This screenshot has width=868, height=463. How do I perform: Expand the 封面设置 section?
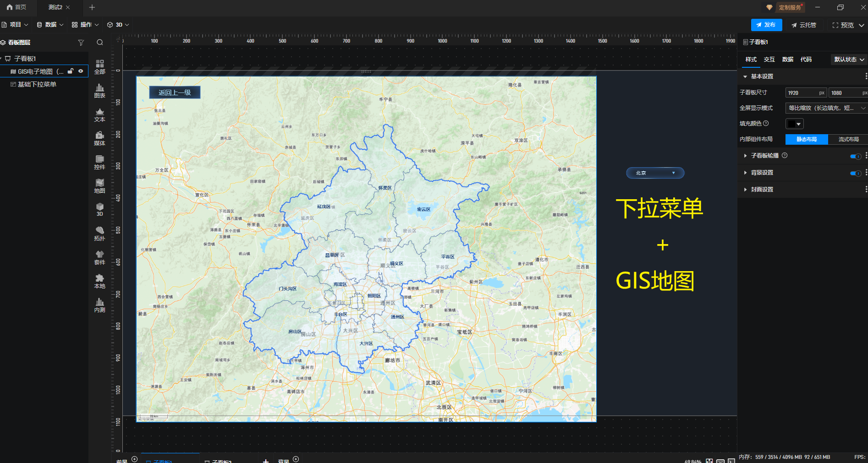tap(762, 190)
